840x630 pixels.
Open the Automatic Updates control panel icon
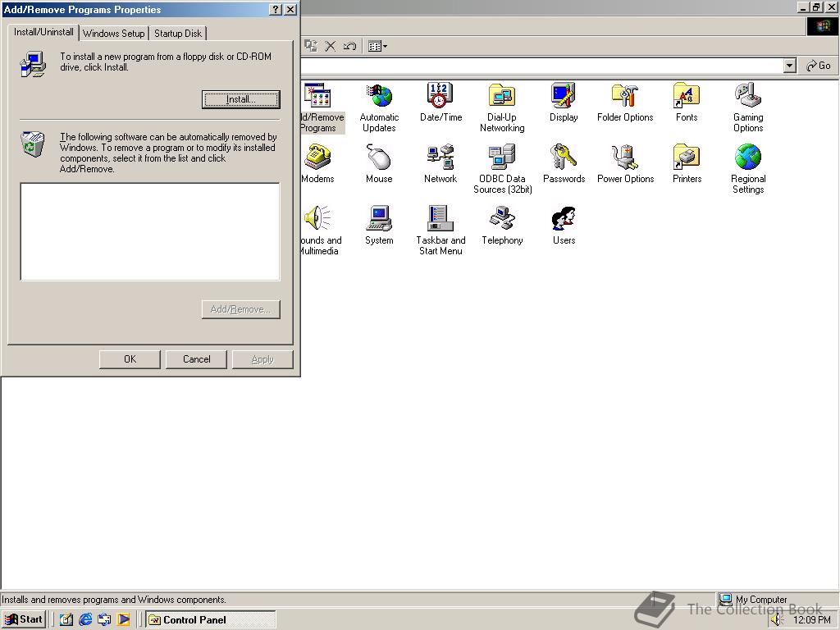379,107
